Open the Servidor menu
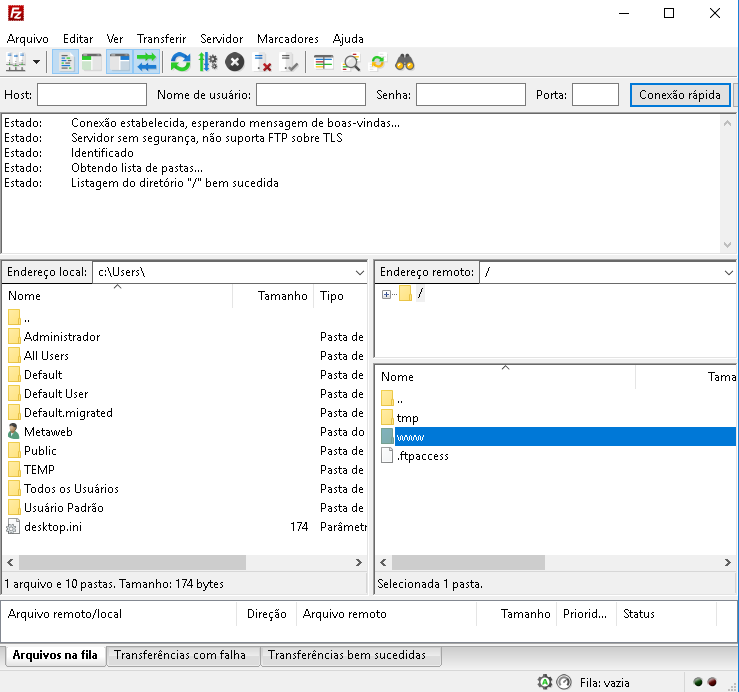739x692 pixels. [221, 38]
